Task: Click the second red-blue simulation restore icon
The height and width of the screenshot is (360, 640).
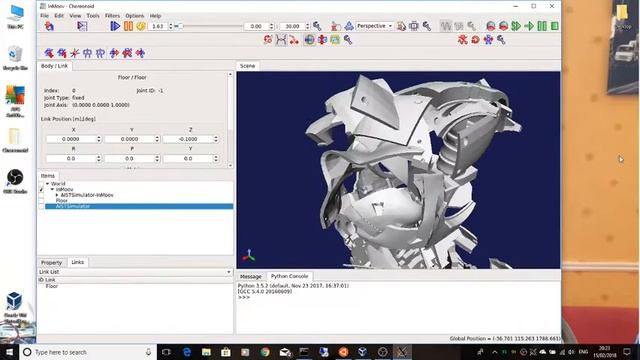Action: 503,26
